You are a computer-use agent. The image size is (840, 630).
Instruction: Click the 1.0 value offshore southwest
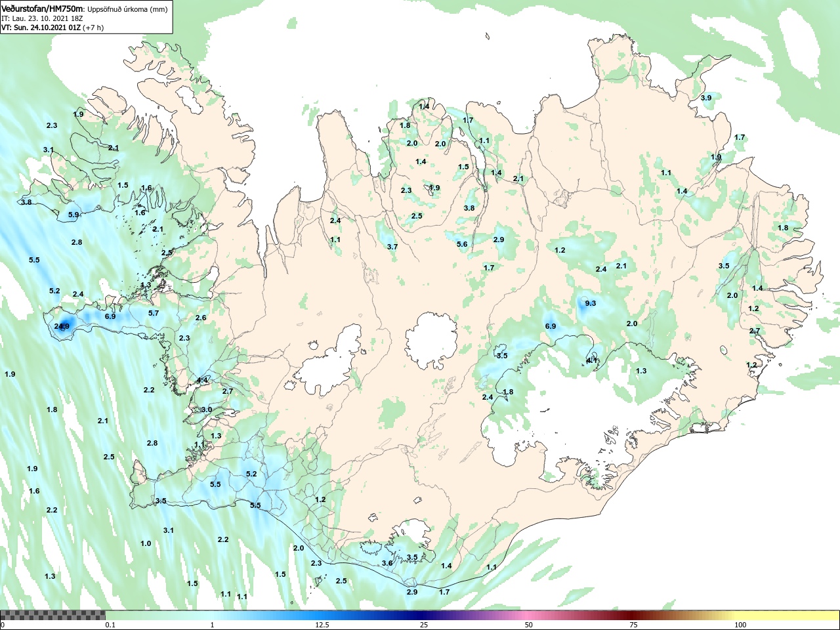pos(146,543)
